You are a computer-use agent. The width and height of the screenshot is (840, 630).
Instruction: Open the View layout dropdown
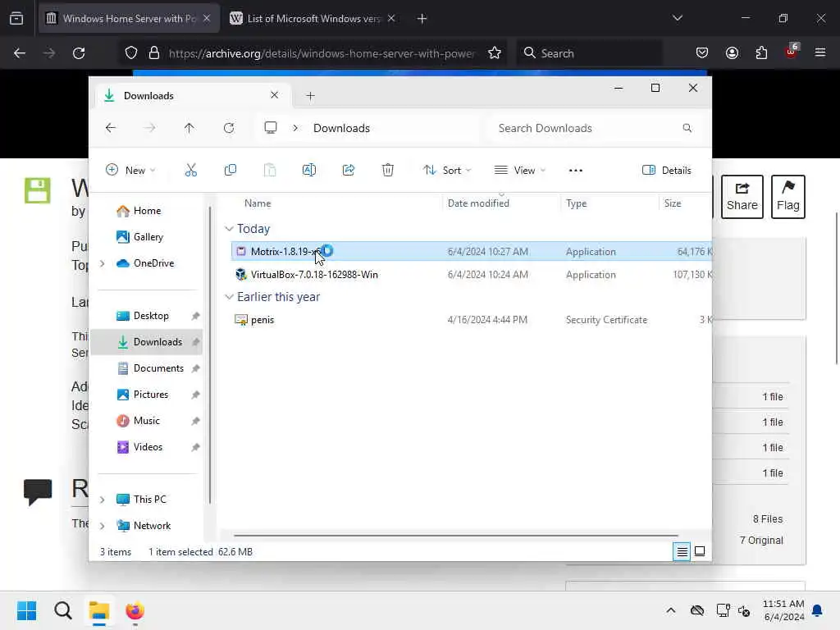(519, 171)
